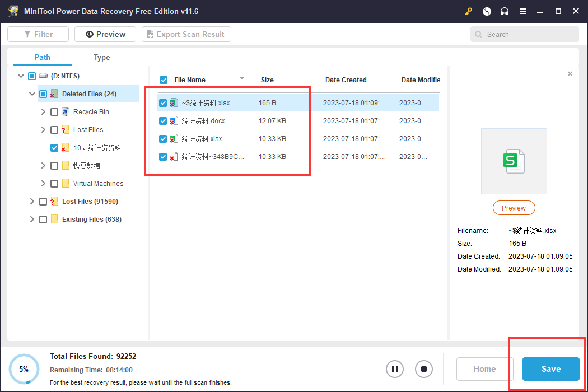Check the Lost Files (91590) checkbox
Screen dimensions: 588x392
(x=43, y=202)
